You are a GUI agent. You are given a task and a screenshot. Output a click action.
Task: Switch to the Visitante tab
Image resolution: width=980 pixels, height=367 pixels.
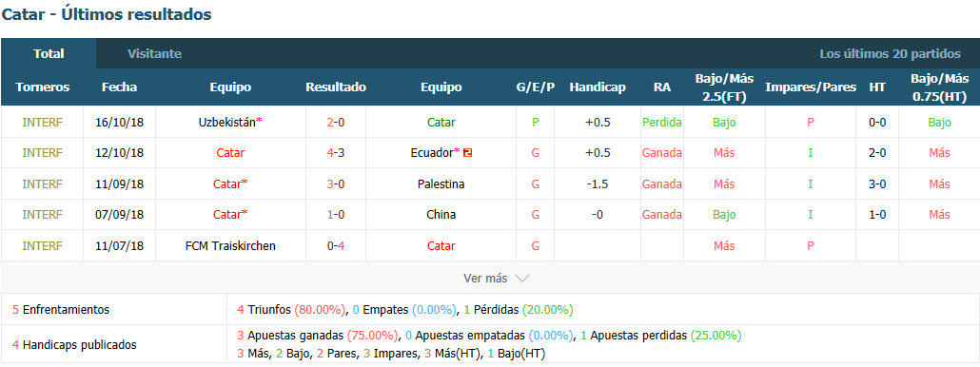coord(154,53)
